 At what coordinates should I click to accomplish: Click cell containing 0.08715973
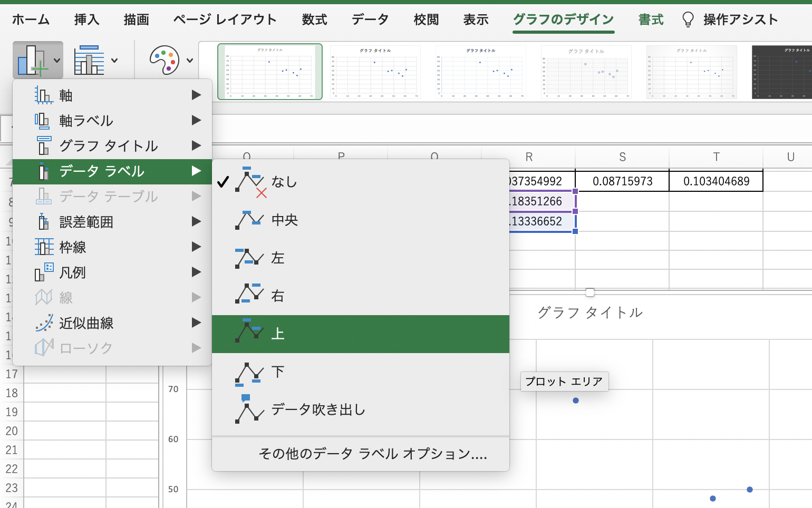pyautogui.click(x=622, y=181)
